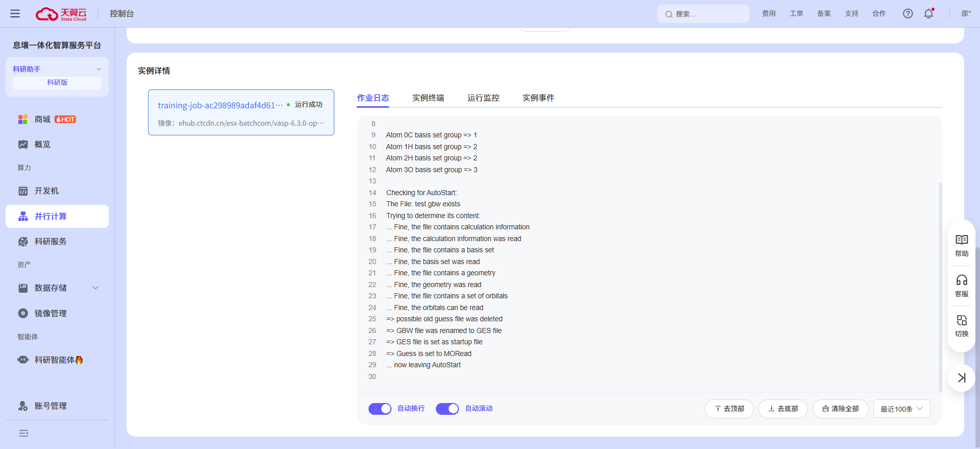Open the hamburger main menu
This screenshot has height=449, width=980.
[x=15, y=14]
